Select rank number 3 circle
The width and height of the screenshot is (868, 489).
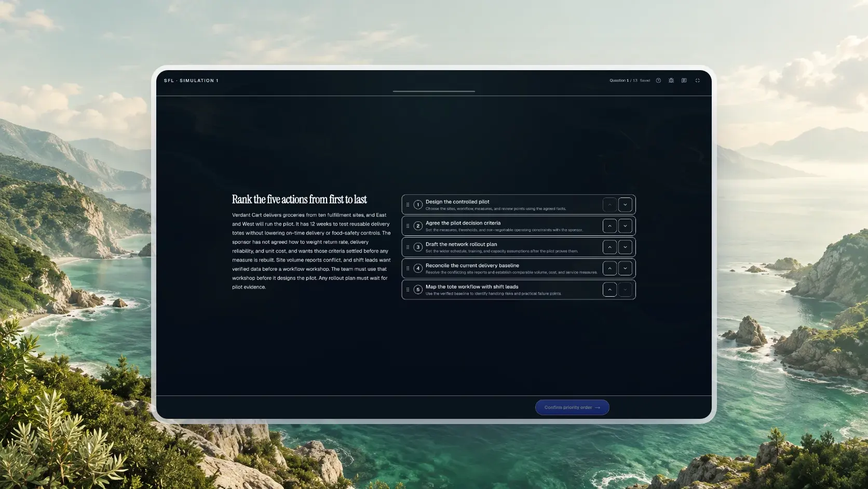(418, 247)
